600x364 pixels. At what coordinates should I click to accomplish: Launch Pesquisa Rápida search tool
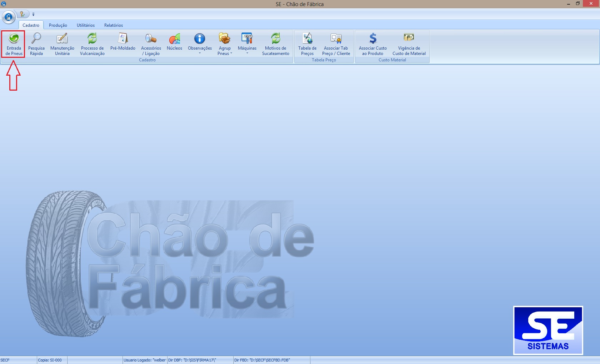(x=36, y=44)
